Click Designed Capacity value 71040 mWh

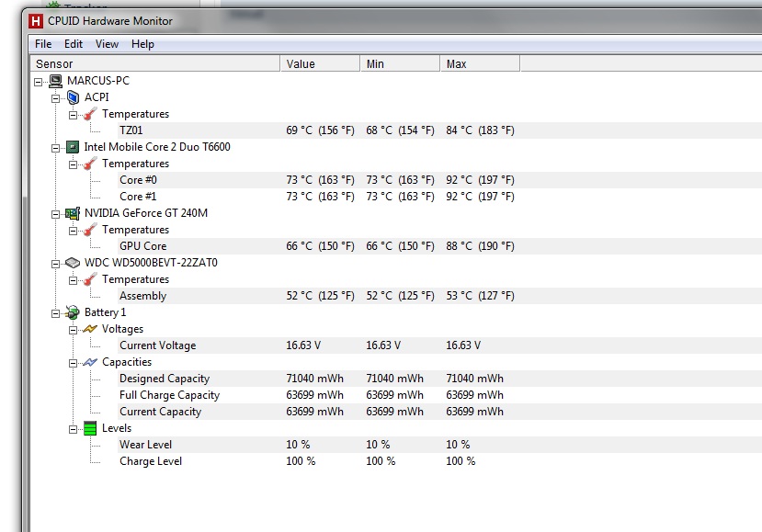(315, 379)
